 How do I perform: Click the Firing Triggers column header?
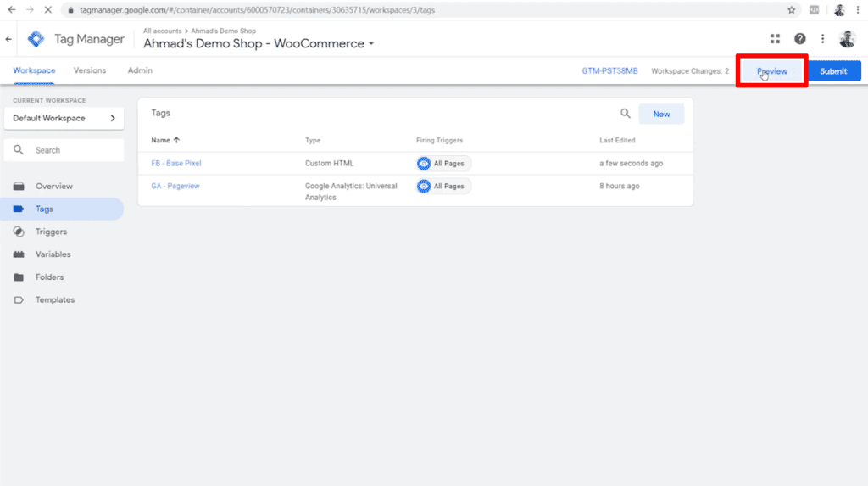(x=440, y=140)
